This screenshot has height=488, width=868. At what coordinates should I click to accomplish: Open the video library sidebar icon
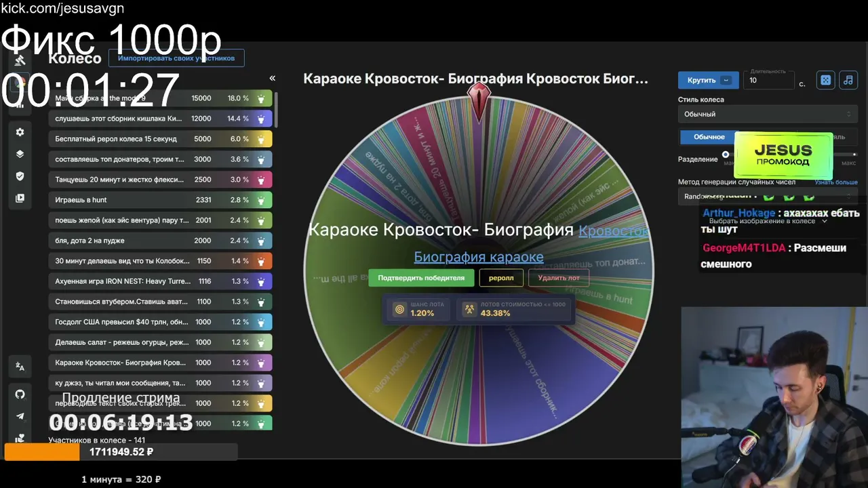pos(20,199)
